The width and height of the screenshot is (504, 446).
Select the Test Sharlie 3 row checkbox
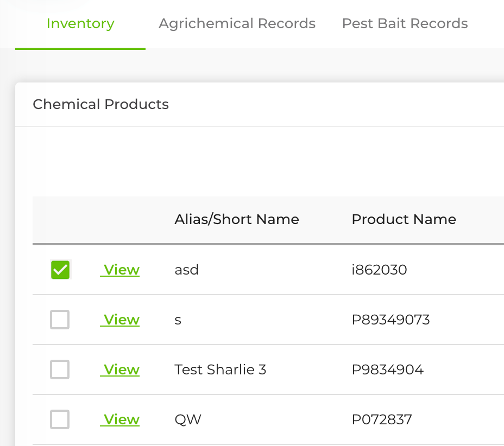[60, 369]
